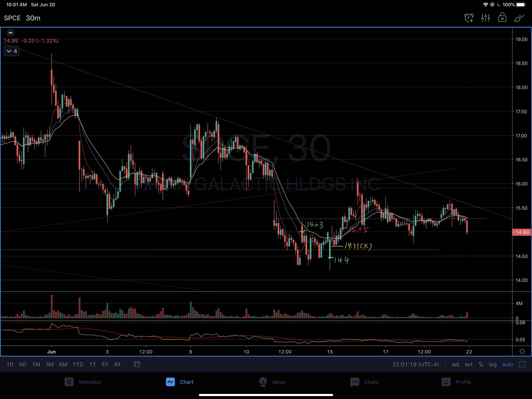Viewport: 532px width, 399px height.
Task: Open the go-to-date calendar icon
Action: click(137, 364)
